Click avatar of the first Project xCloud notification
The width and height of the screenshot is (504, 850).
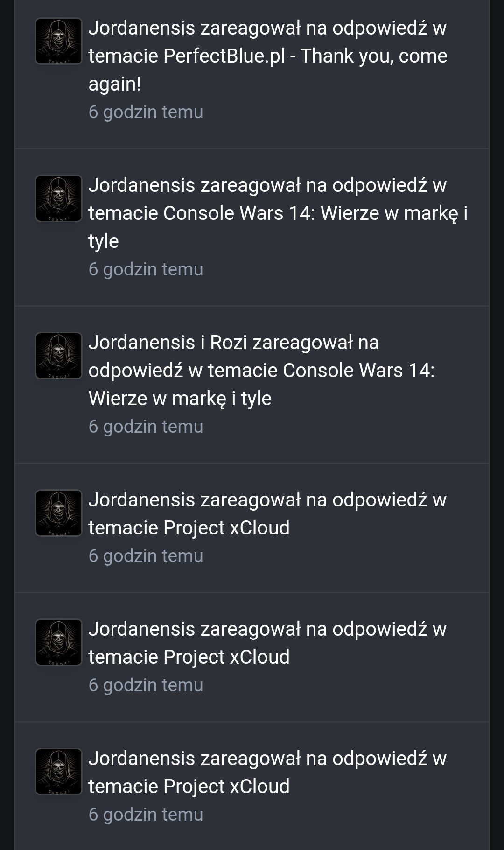point(59,513)
